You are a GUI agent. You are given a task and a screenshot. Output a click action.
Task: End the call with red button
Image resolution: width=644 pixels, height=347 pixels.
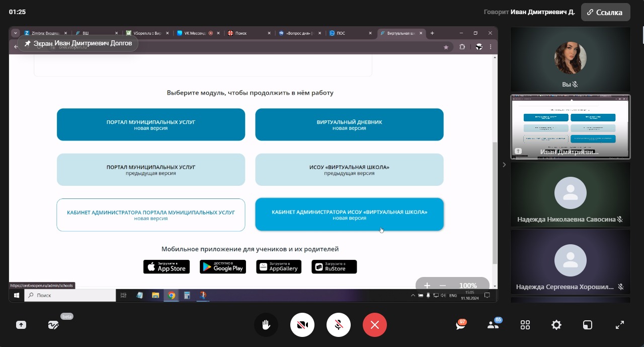tap(375, 325)
